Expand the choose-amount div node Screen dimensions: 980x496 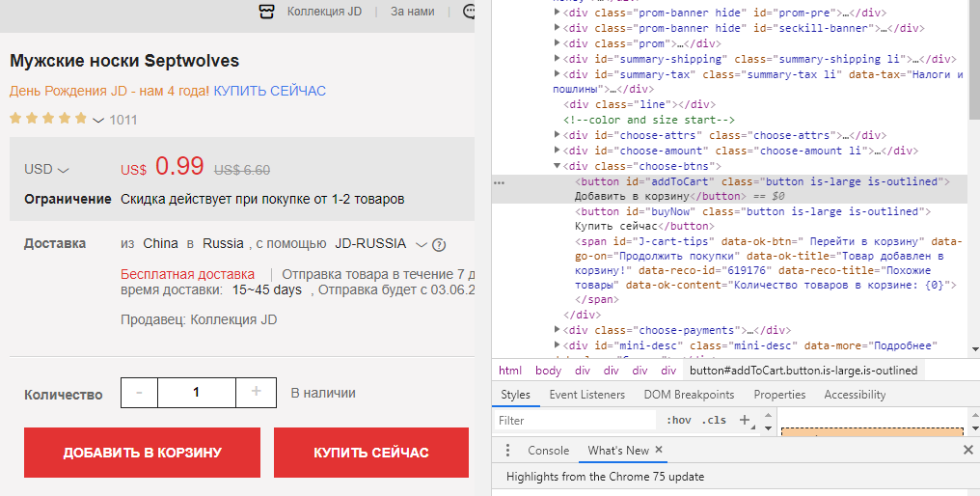pos(557,151)
